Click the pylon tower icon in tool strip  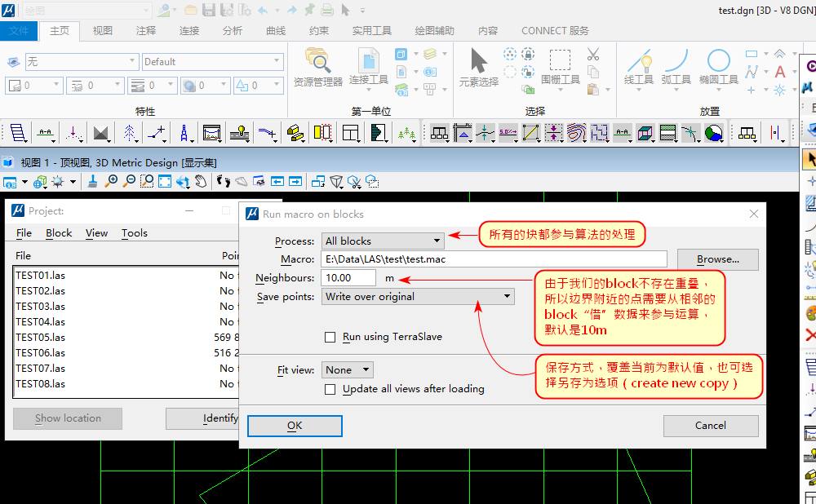184,133
